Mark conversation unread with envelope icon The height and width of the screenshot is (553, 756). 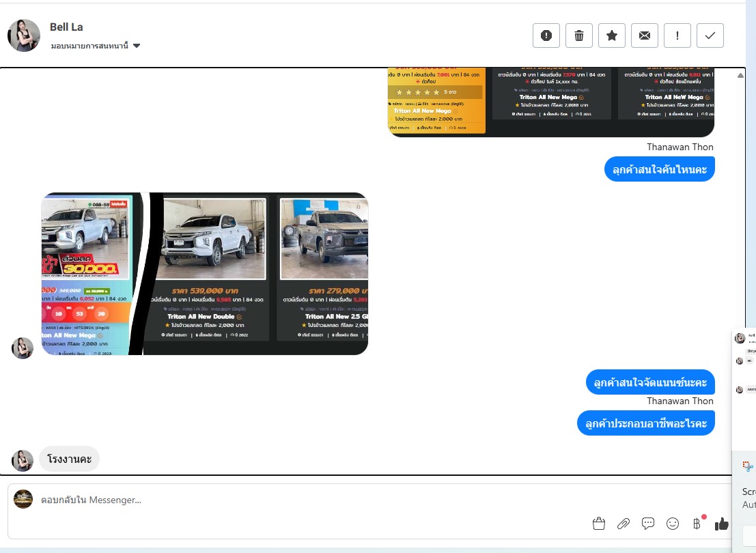click(645, 36)
